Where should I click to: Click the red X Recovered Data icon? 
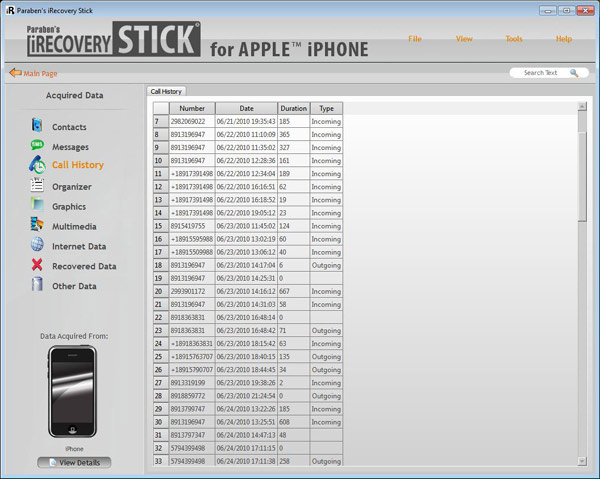pyautogui.click(x=37, y=265)
